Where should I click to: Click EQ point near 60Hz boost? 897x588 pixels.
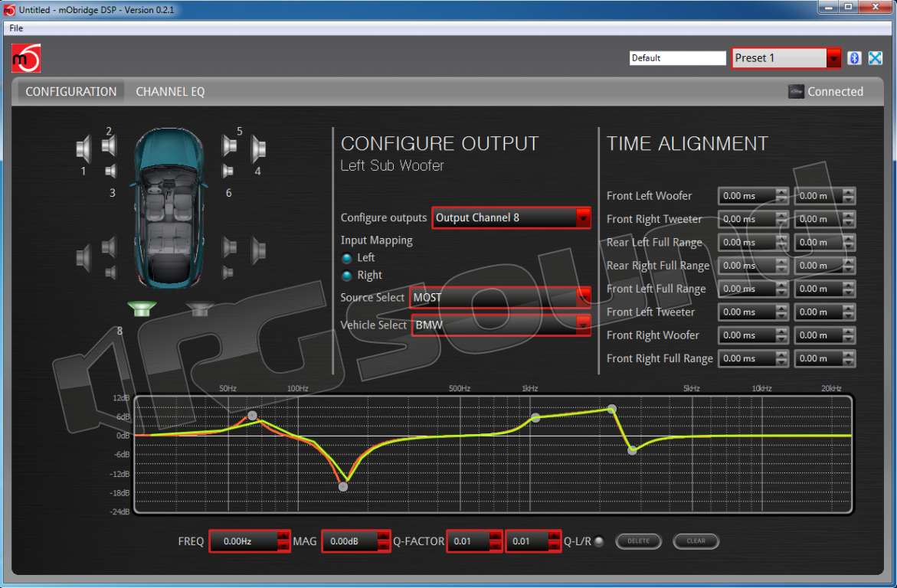click(252, 415)
